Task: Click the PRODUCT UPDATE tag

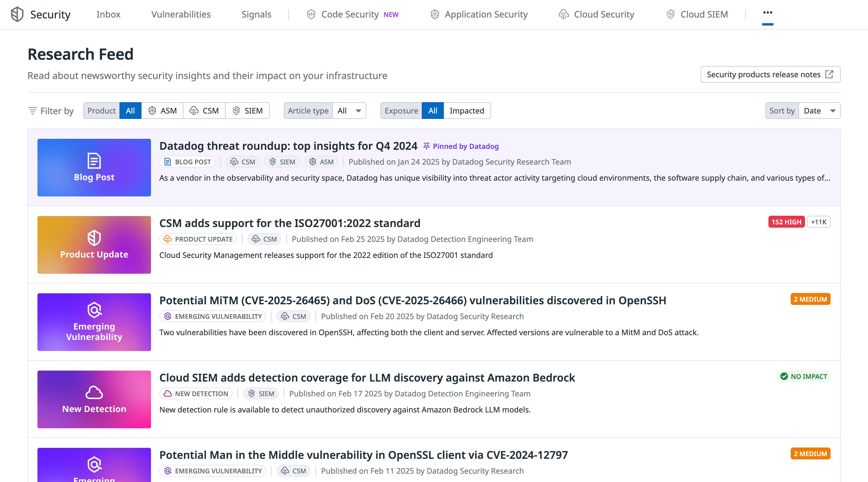Action: pyautogui.click(x=198, y=239)
